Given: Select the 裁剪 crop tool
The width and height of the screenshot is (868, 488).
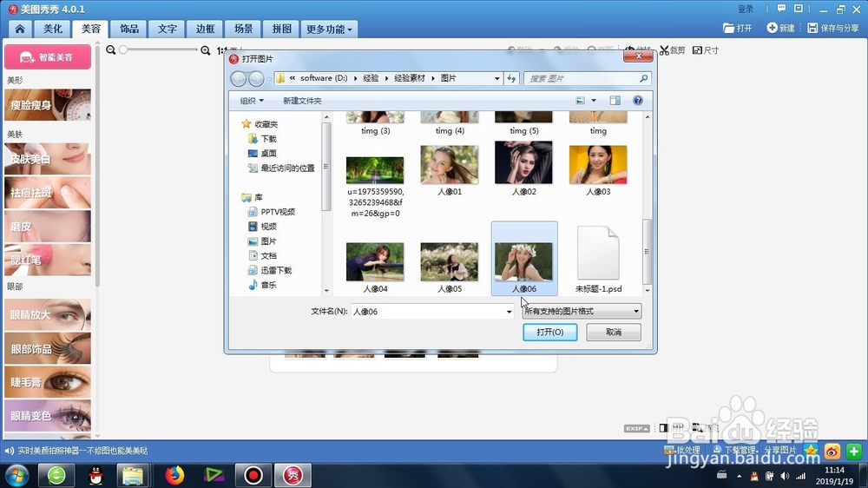Looking at the screenshot, I should (x=672, y=50).
